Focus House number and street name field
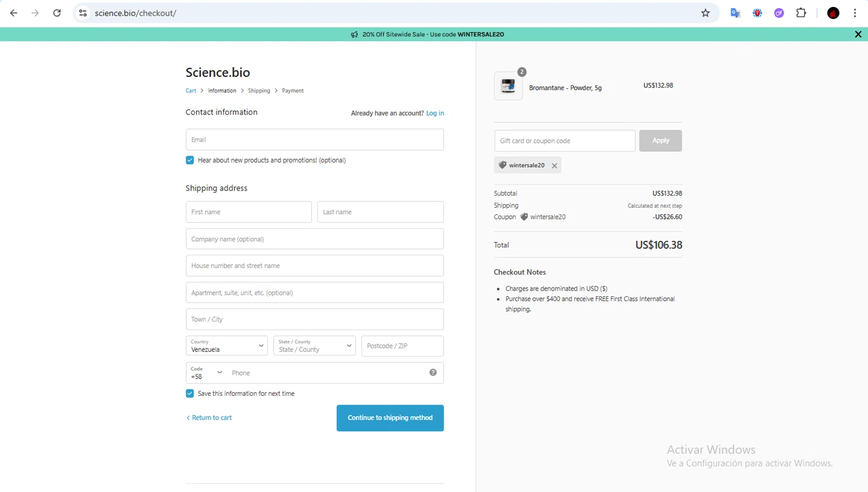The image size is (868, 492). [315, 266]
